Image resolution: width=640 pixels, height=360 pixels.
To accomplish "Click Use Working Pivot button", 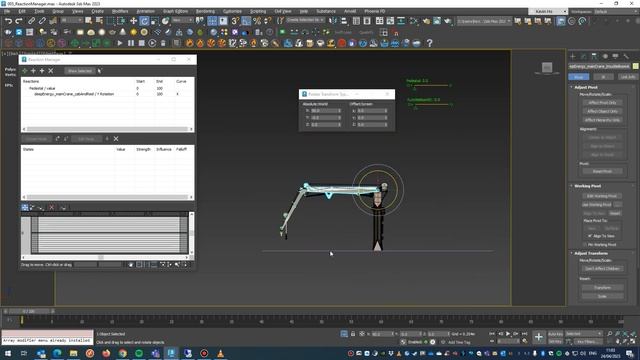I will tap(597, 204).
